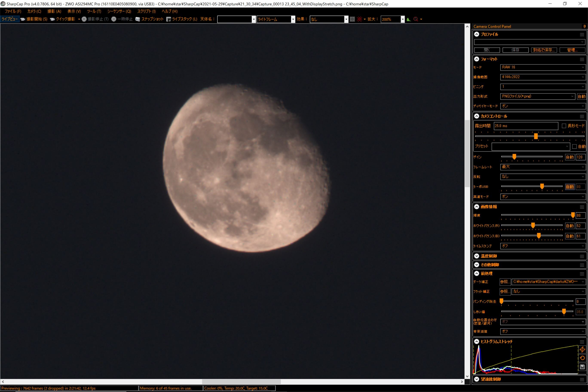
Task: Click the save icon beside histogram
Action: [x=582, y=367]
